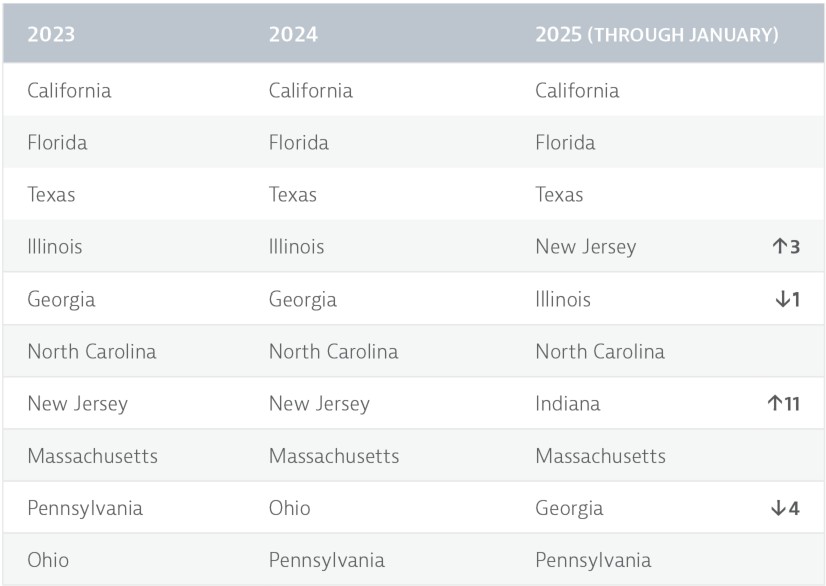Click Ohio in the 2023 column

pyautogui.click(x=48, y=560)
